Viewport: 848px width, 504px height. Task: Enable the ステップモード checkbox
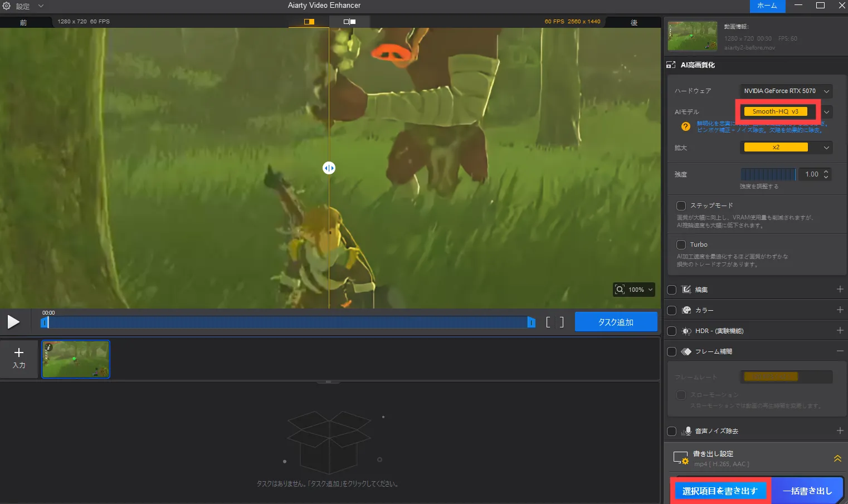681,205
